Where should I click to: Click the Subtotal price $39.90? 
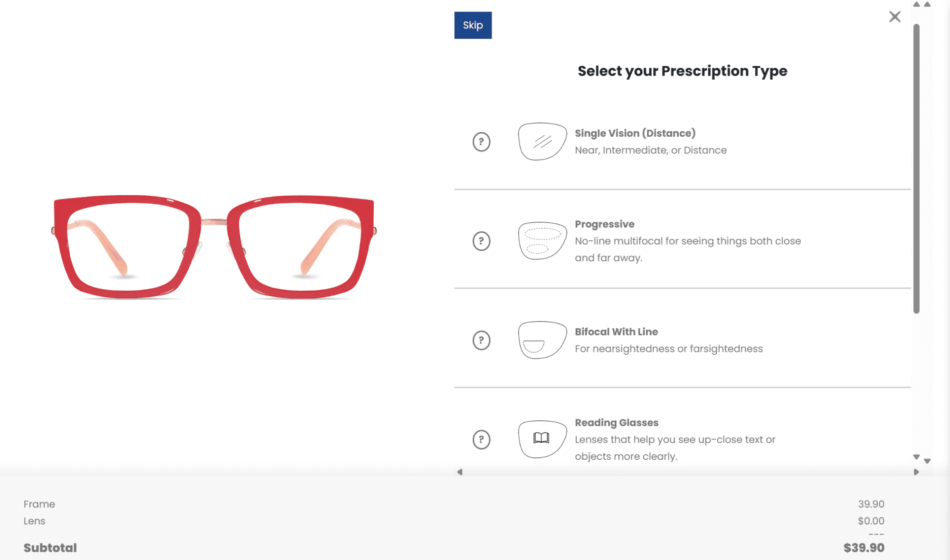[864, 548]
